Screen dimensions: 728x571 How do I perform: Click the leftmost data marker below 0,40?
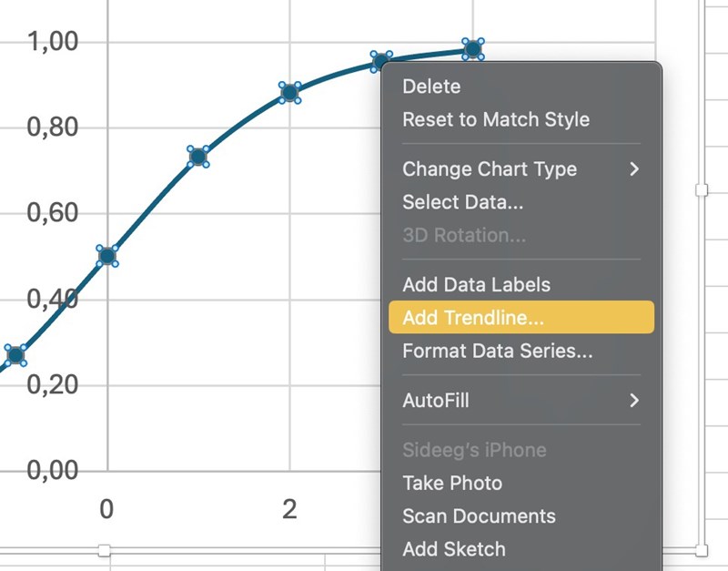coord(15,354)
